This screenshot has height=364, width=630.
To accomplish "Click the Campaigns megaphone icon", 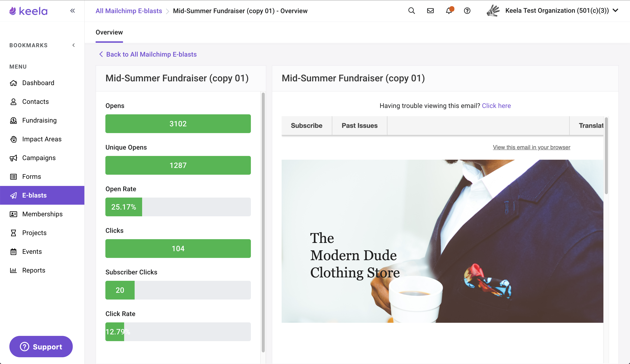I will (x=13, y=158).
